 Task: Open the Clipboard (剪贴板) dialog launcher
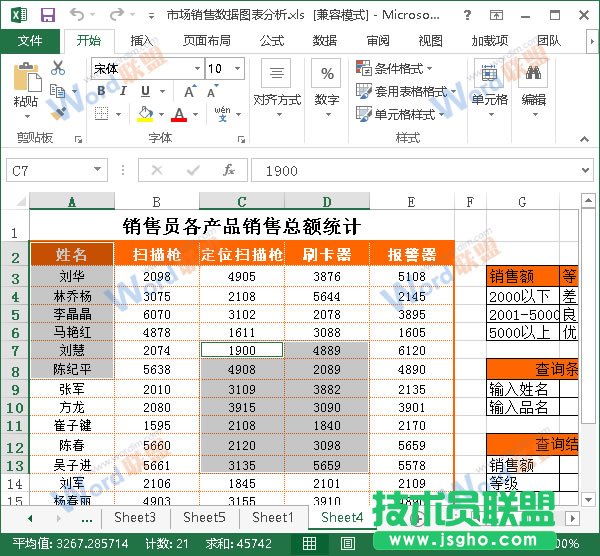78,139
